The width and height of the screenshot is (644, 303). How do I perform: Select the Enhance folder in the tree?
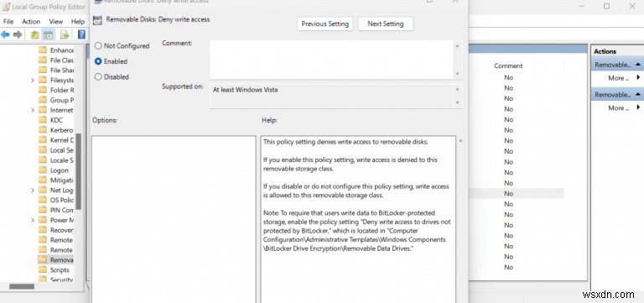[56, 50]
